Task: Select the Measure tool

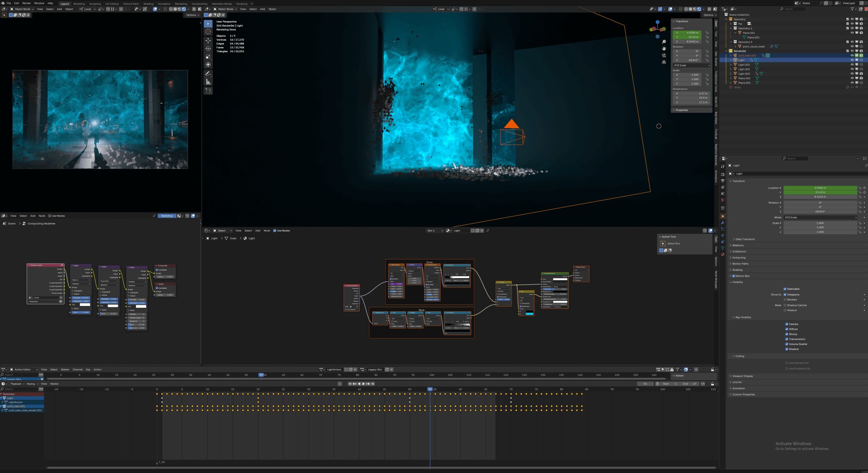Action: [208, 82]
